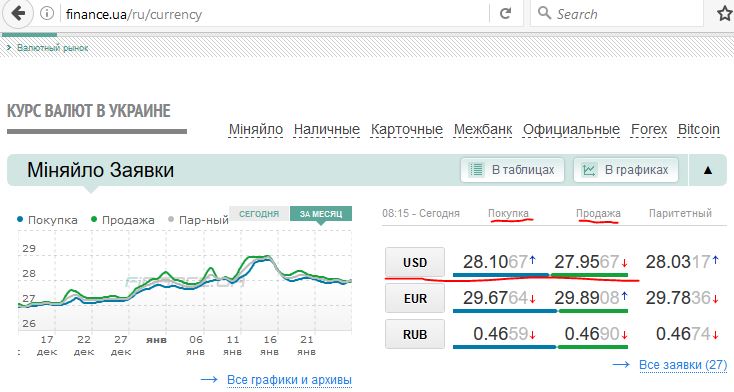Toggle Покупка series in chart legend
Image resolution: width=734 pixels, height=392 pixels.
pos(47,220)
